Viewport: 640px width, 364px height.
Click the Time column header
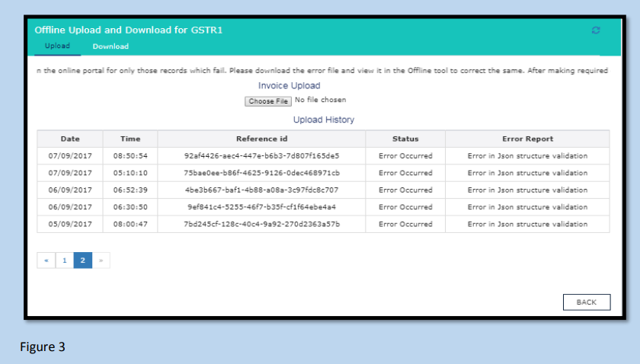coord(130,139)
